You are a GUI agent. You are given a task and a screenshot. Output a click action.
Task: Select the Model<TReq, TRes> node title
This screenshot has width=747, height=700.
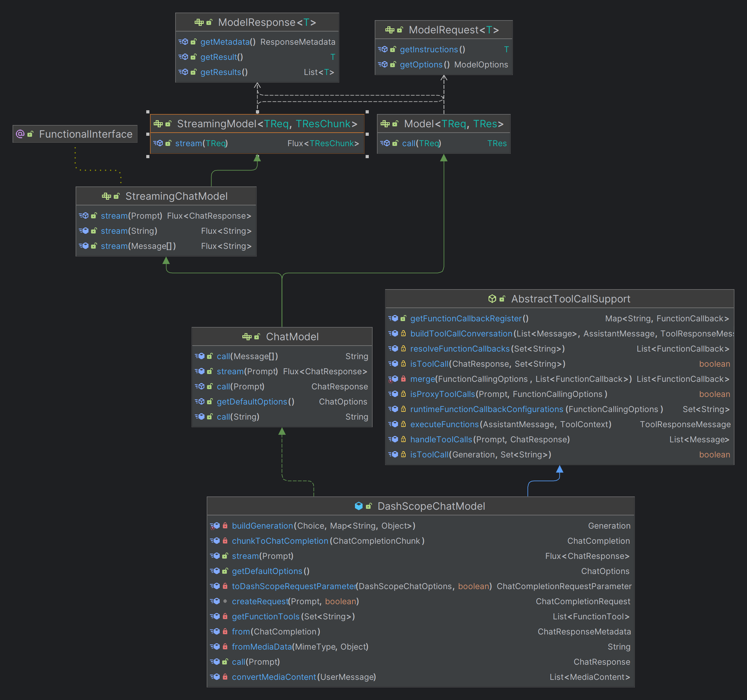pos(454,124)
